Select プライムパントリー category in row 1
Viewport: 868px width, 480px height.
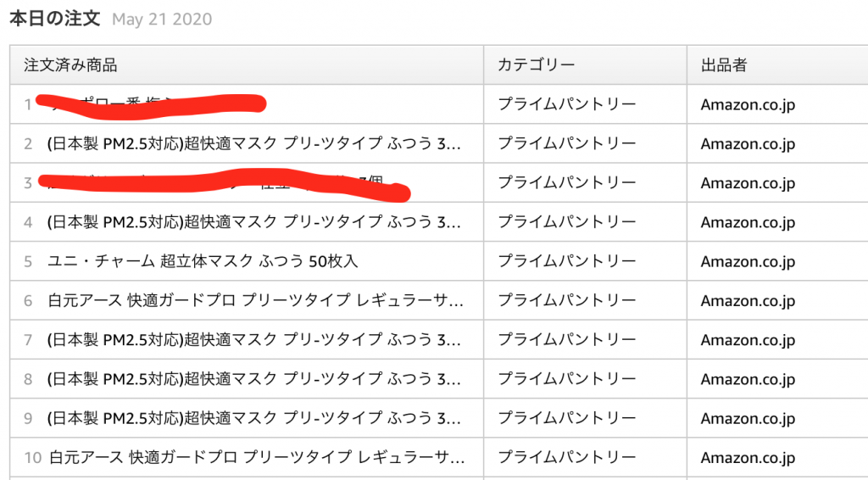(x=567, y=104)
